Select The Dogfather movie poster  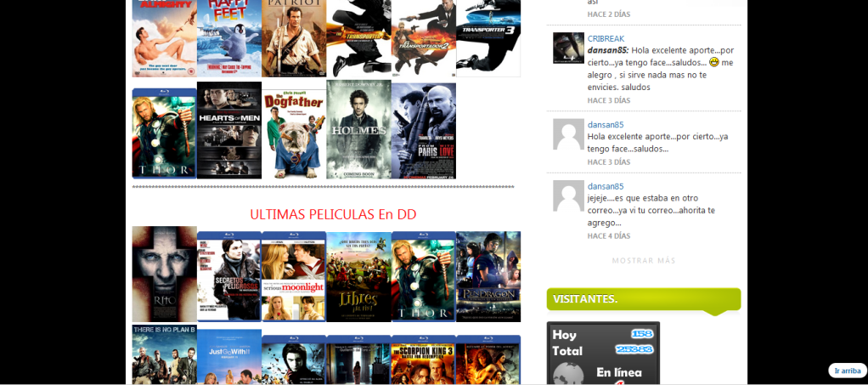[294, 134]
